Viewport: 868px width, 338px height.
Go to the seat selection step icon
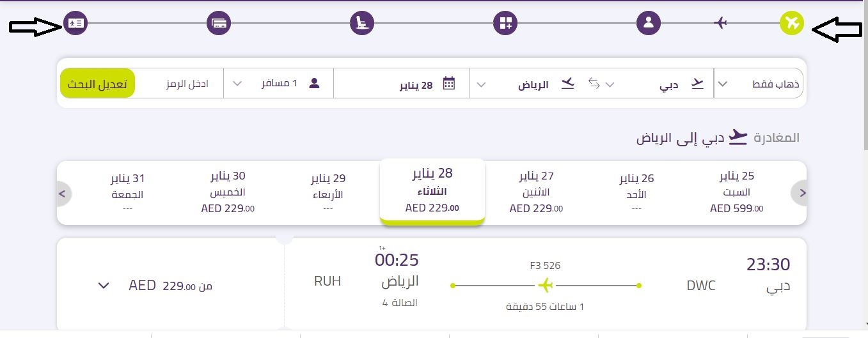coord(361,24)
